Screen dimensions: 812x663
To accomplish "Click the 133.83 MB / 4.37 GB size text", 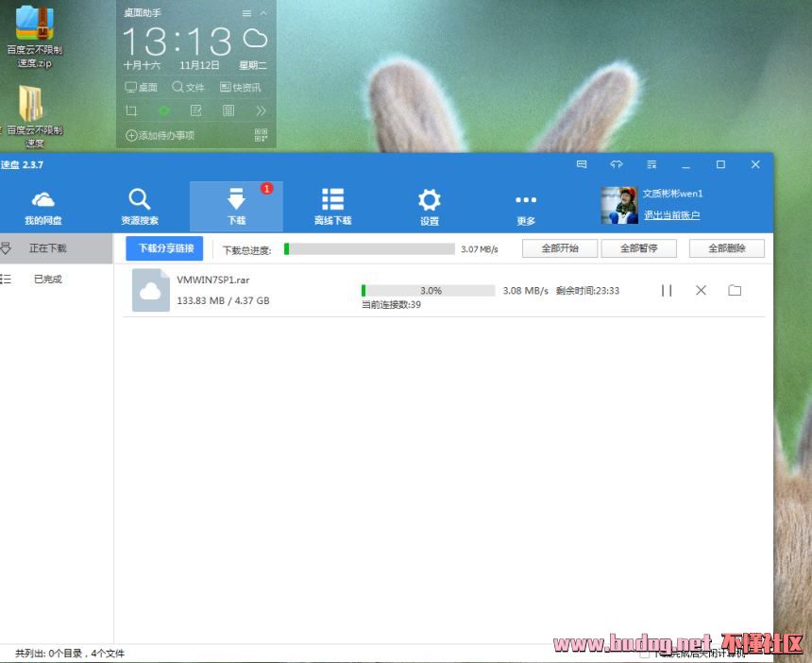I will coord(223,300).
